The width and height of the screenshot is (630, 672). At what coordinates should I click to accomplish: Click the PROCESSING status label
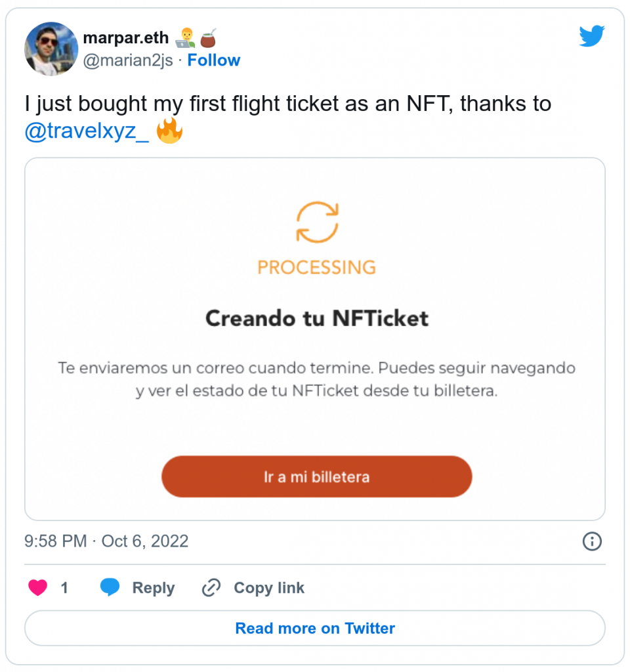(x=317, y=267)
